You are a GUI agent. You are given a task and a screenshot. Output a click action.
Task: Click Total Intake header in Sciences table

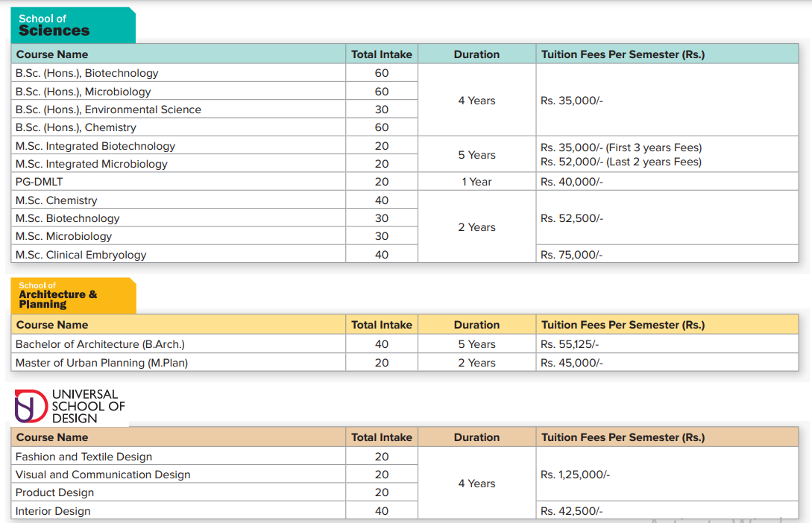click(x=382, y=54)
